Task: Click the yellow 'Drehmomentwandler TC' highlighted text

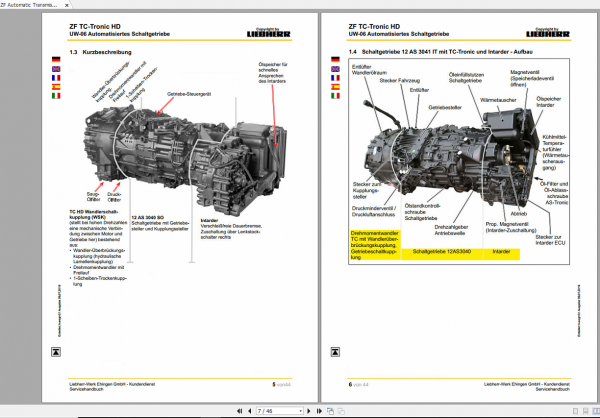Action: [375, 245]
